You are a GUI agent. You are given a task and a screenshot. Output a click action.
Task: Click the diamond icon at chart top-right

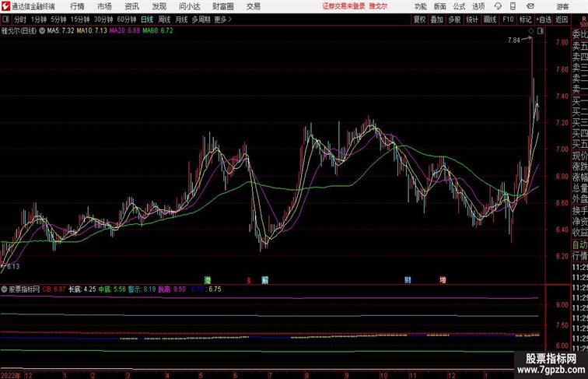coord(531,31)
